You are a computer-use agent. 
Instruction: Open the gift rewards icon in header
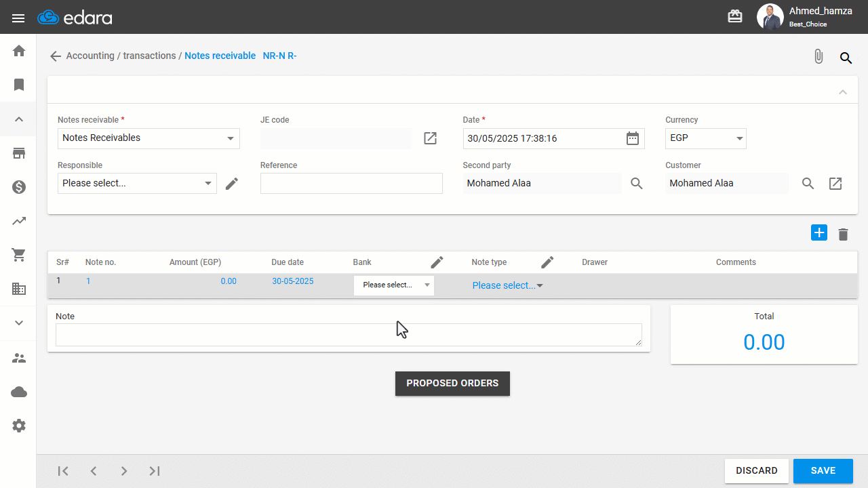pos(735,16)
